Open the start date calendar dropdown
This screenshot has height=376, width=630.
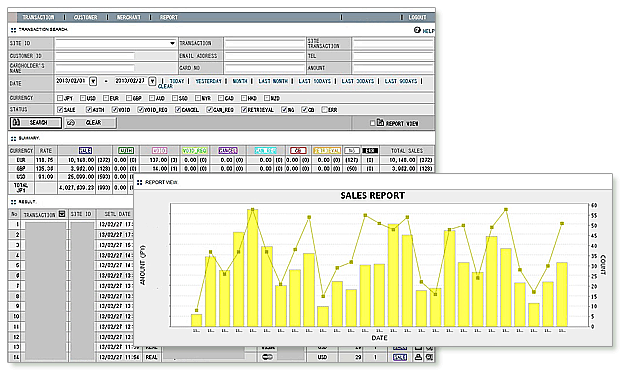pyautogui.click(x=93, y=81)
